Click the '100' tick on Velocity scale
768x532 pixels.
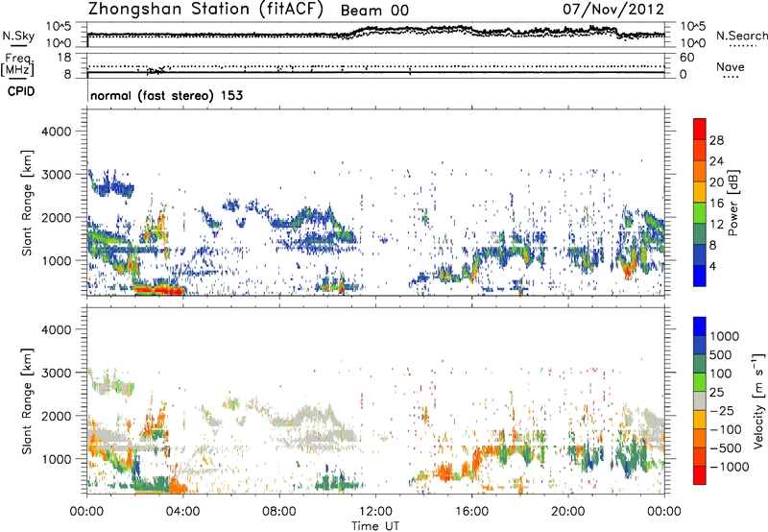pyautogui.click(x=721, y=374)
